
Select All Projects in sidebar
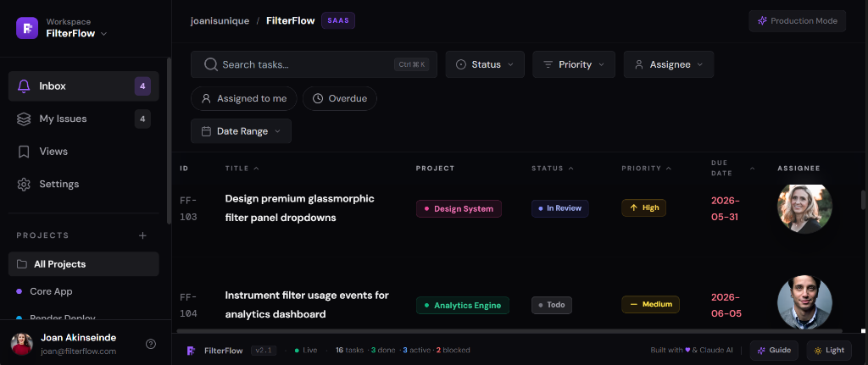pos(84,264)
